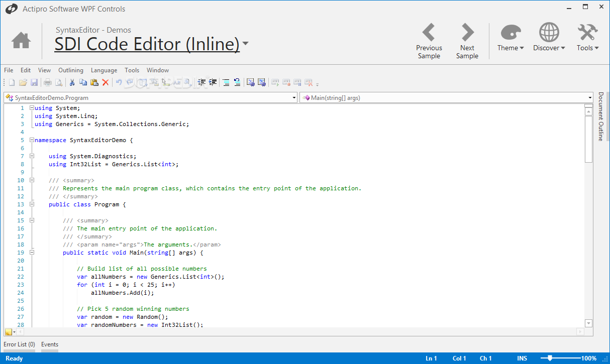This screenshot has height=364, width=610.
Task: Open the Window menu
Action: (x=158, y=70)
